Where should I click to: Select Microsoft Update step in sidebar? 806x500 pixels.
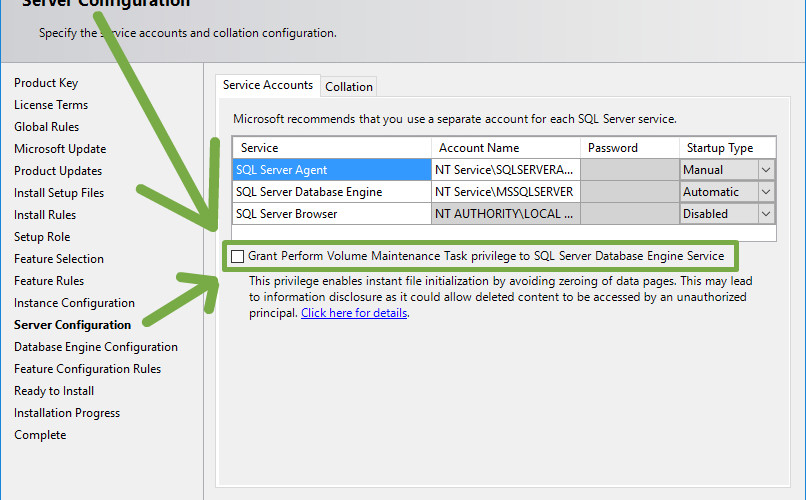pos(60,149)
